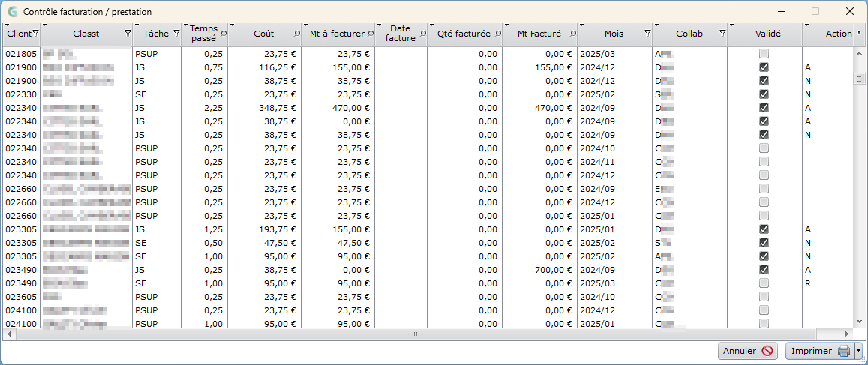
Task: Sort by the Qté facturée column header
Action: click(464, 34)
